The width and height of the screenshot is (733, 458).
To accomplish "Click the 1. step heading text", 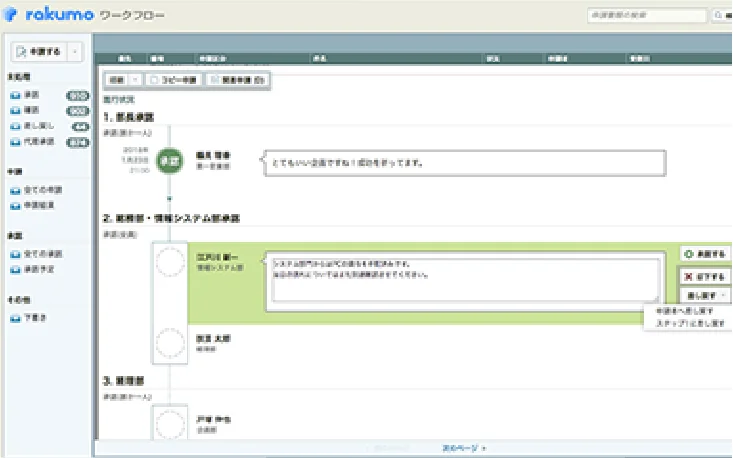I will (129, 117).
